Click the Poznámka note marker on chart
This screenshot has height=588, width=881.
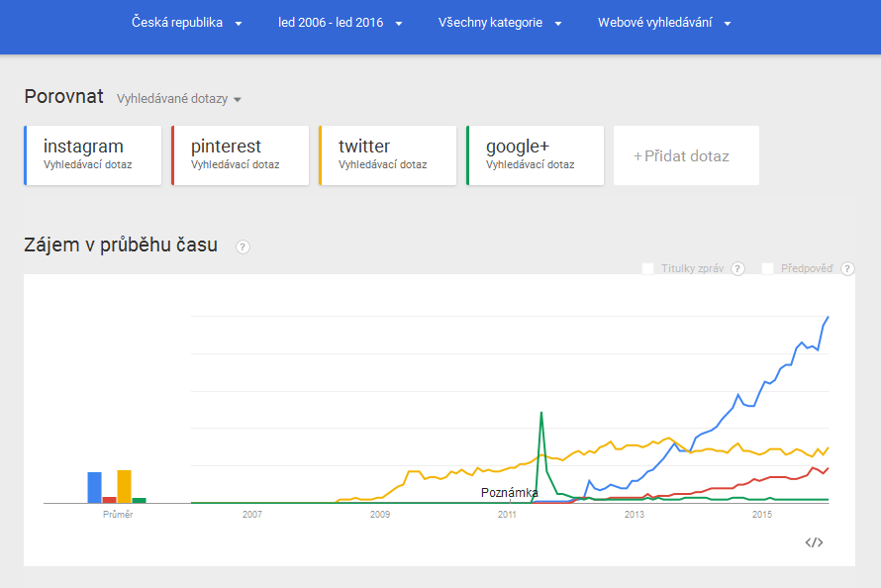[x=509, y=493]
